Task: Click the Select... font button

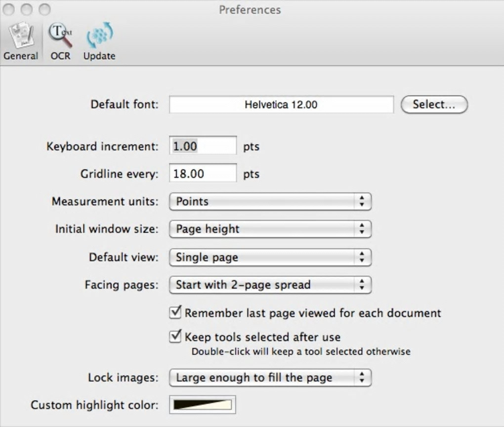Action: click(x=434, y=104)
